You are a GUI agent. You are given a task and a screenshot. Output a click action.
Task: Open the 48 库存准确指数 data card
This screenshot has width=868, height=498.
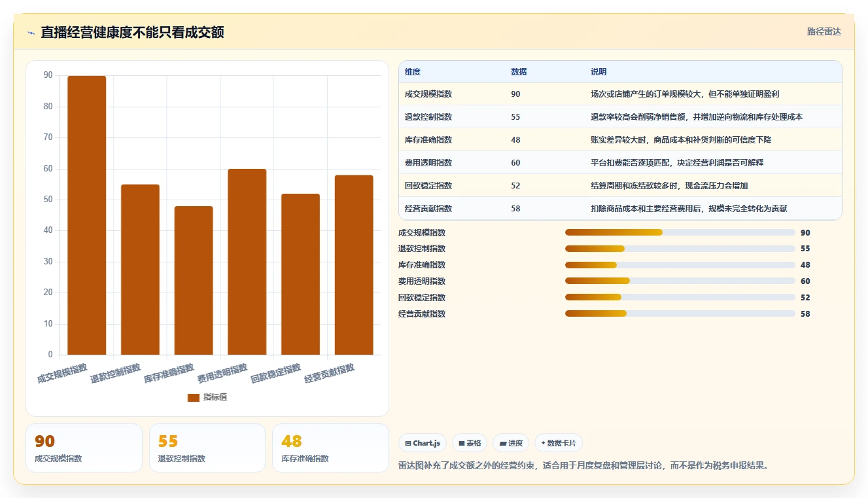point(330,448)
